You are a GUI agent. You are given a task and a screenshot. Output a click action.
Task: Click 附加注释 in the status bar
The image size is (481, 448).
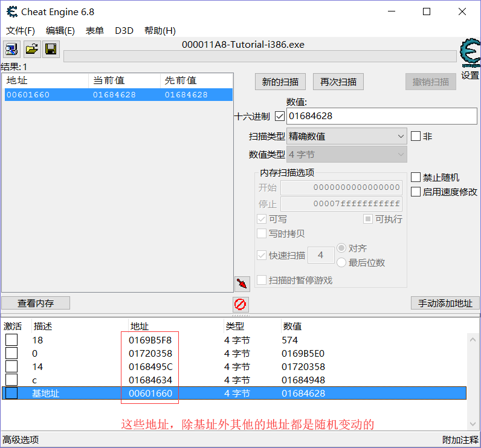click(460, 440)
